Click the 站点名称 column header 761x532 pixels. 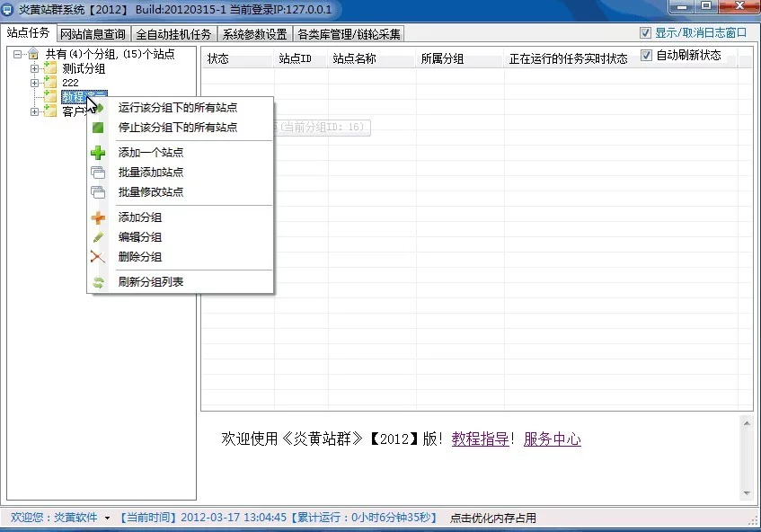pyautogui.click(x=372, y=58)
